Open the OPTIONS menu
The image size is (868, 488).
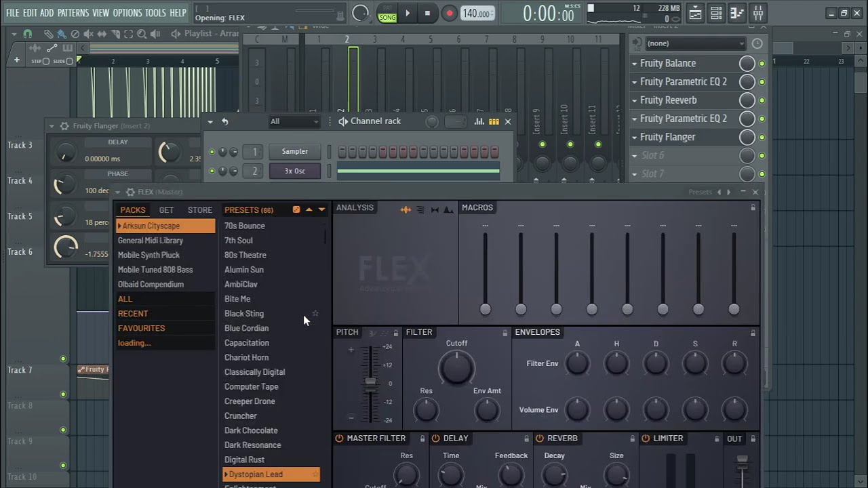[127, 13]
